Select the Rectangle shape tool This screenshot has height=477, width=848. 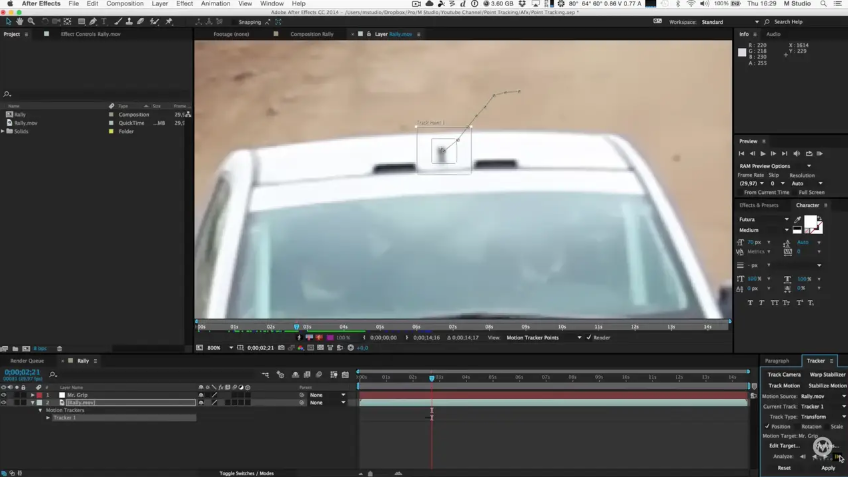coord(81,22)
